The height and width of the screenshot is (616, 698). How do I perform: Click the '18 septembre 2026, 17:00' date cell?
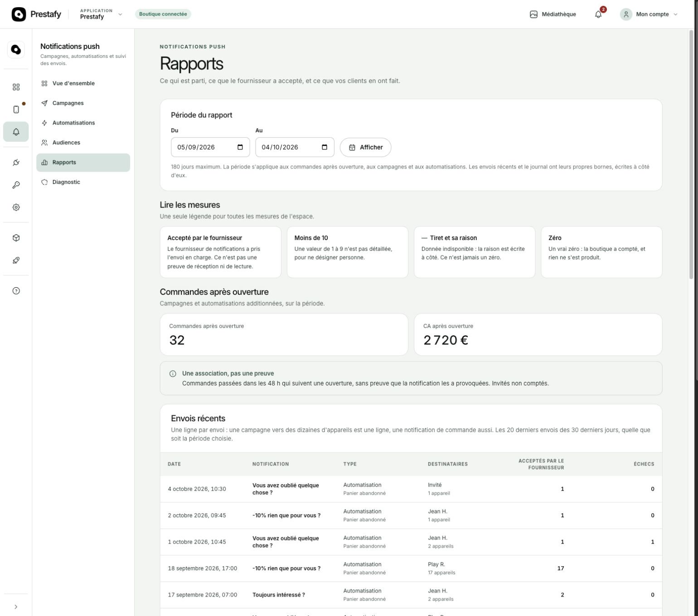202,568
